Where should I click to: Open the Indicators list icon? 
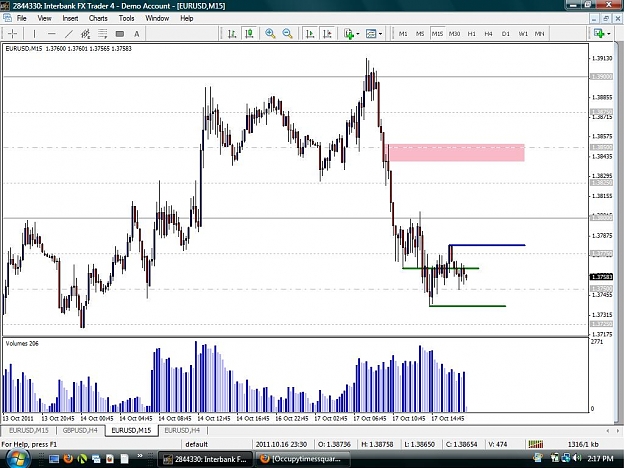(x=349, y=34)
